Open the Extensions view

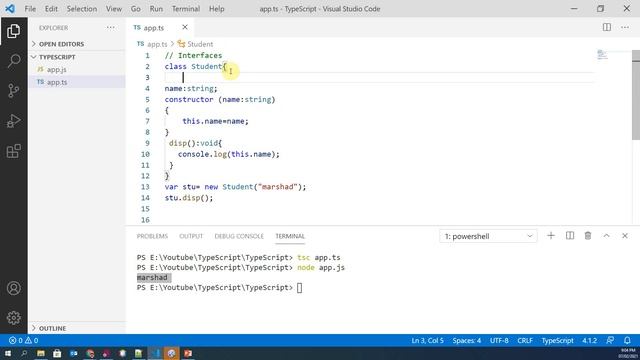[x=13, y=151]
